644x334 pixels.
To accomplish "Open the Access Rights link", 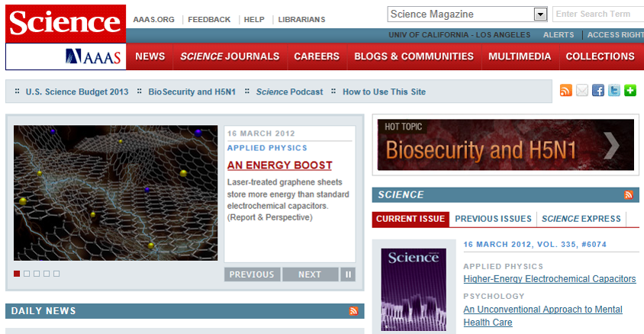I will coord(616,35).
